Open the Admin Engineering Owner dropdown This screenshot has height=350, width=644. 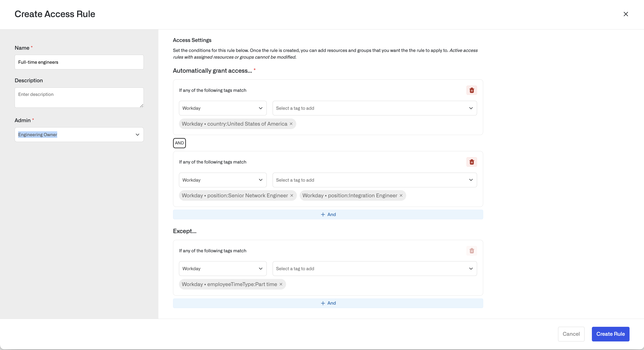coord(79,135)
